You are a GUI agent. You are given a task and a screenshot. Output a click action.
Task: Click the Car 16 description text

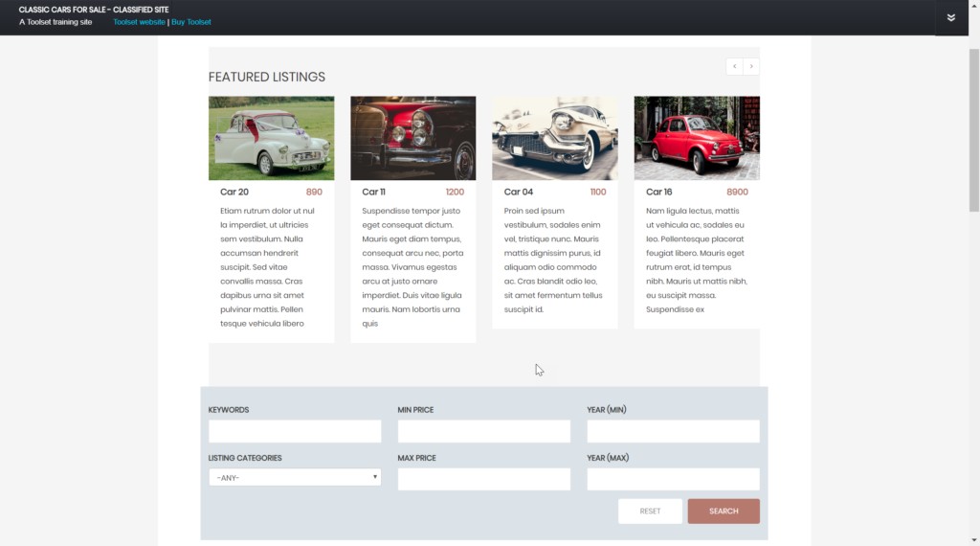pos(697,261)
